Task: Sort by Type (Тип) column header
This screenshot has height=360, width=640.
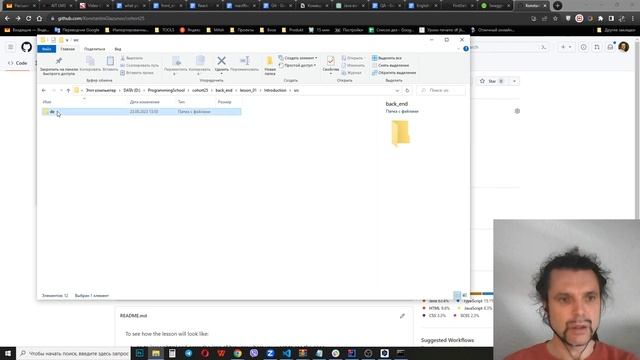Action: point(181,102)
